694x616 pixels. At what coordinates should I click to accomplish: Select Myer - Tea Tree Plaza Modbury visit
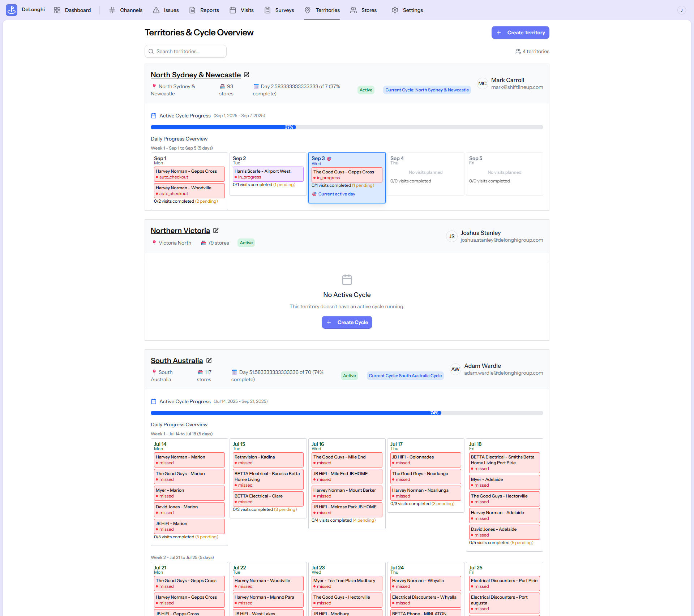[347, 583]
